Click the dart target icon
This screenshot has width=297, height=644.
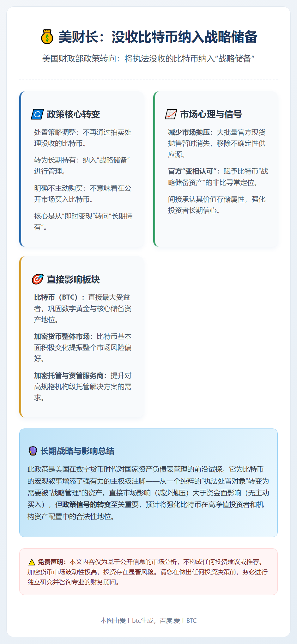click(38, 279)
